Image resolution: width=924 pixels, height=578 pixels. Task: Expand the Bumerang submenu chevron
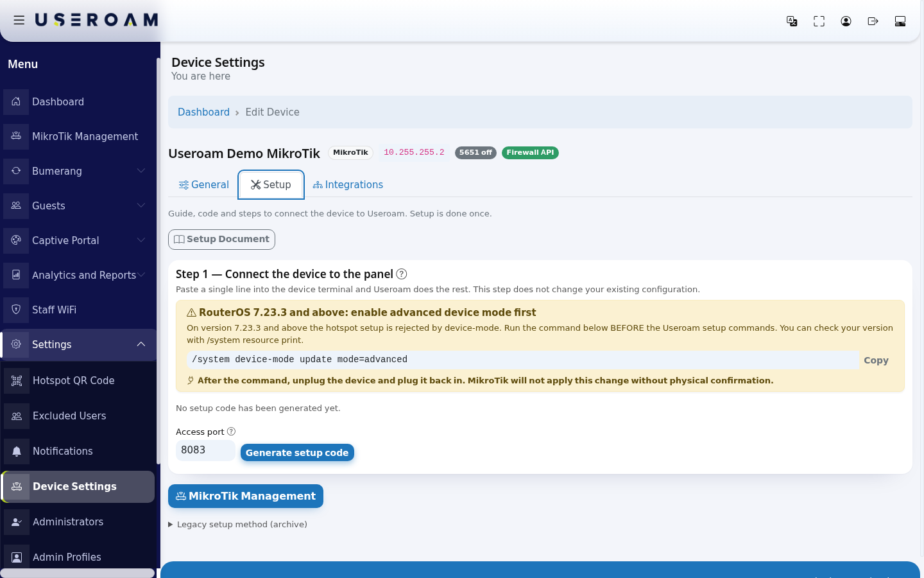click(x=141, y=171)
